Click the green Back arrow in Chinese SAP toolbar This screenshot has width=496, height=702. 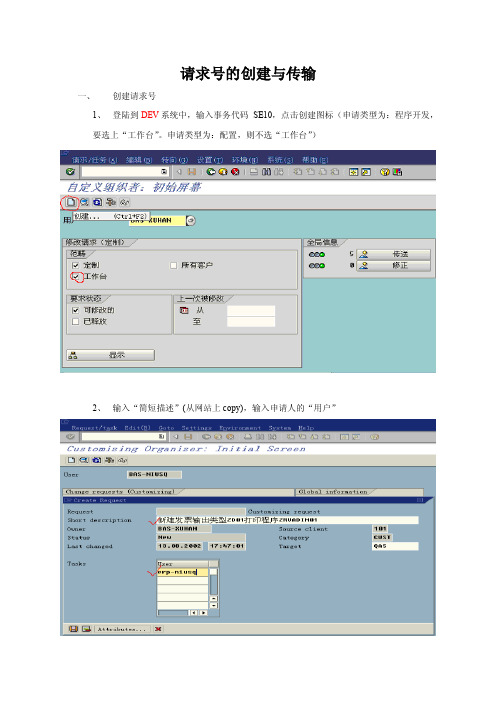pos(211,172)
